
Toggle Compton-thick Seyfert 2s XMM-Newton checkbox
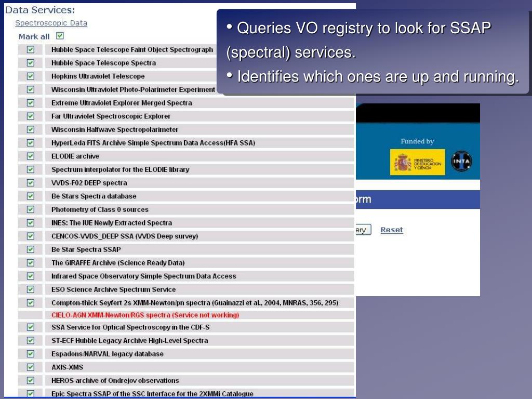(31, 303)
